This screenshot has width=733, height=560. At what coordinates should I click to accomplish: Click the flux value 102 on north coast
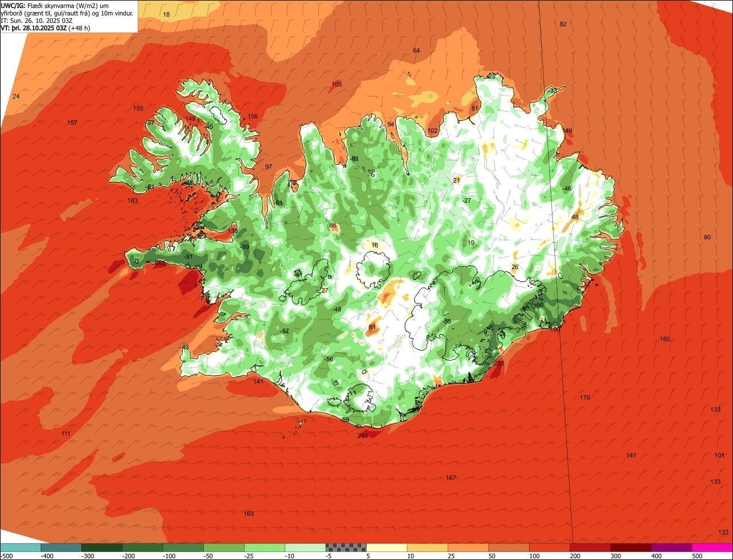click(x=432, y=131)
